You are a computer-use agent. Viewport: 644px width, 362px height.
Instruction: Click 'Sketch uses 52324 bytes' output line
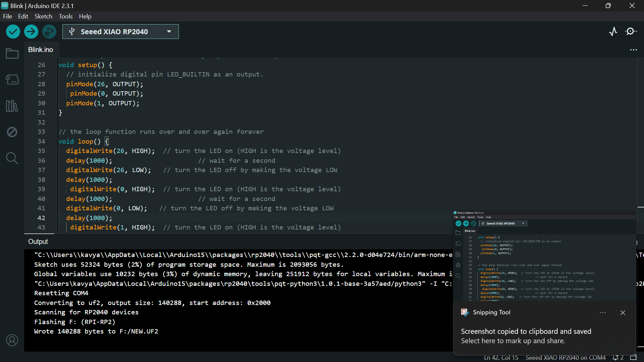click(189, 264)
